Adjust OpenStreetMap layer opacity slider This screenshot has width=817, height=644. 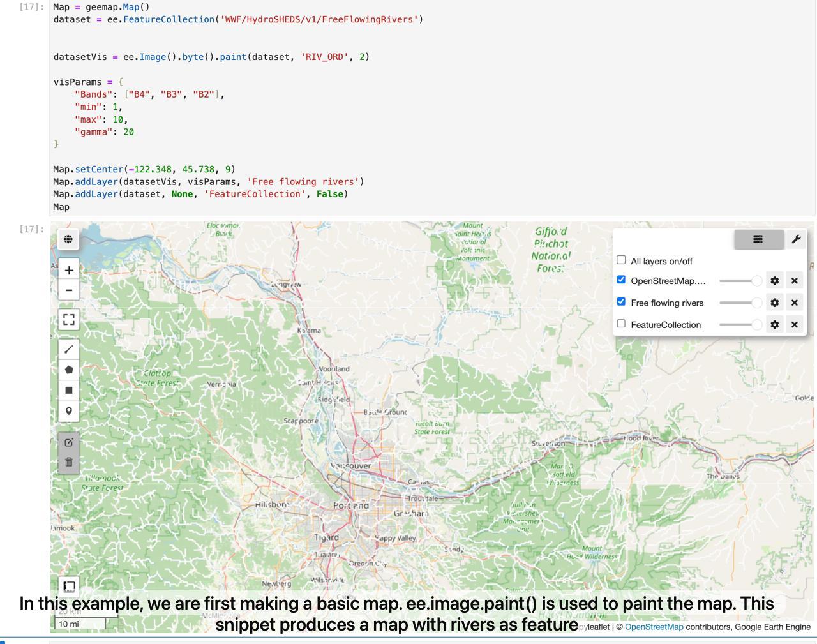pyautogui.click(x=740, y=281)
